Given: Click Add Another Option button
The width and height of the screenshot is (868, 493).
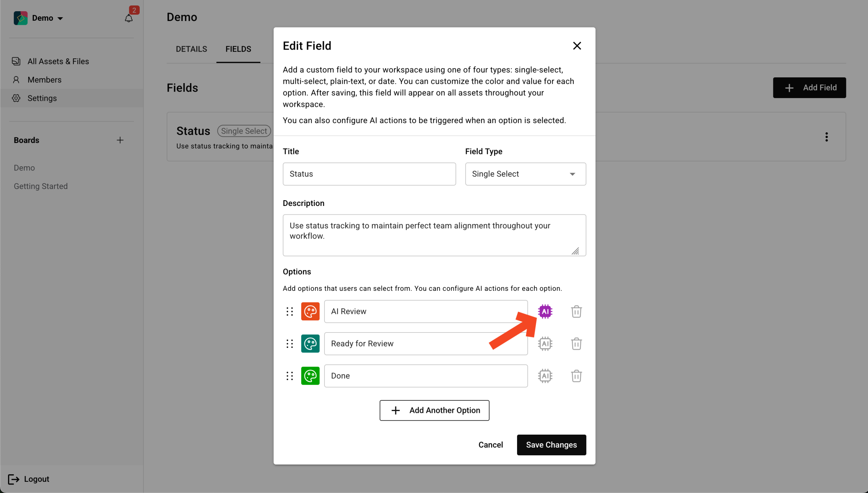Looking at the screenshot, I should pyautogui.click(x=434, y=410).
